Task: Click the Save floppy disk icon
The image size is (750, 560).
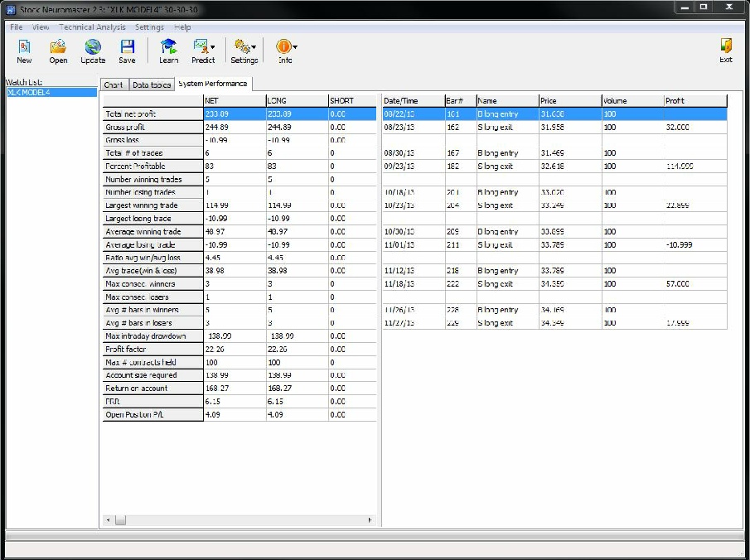Action: [x=128, y=46]
